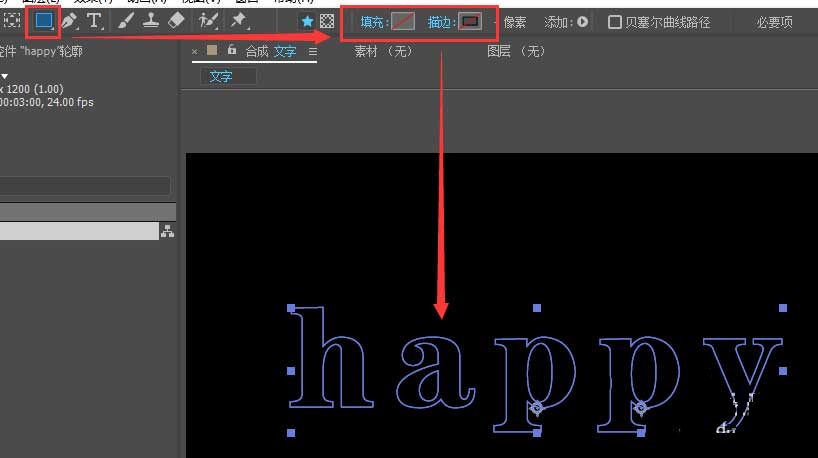Click the composition label color square
Image resolution: width=818 pixels, height=458 pixels.
(x=212, y=50)
